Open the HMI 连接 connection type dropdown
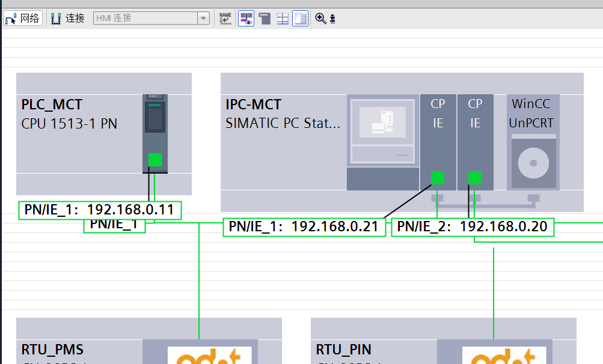Viewport: 603px width, 364px height. coord(204,19)
